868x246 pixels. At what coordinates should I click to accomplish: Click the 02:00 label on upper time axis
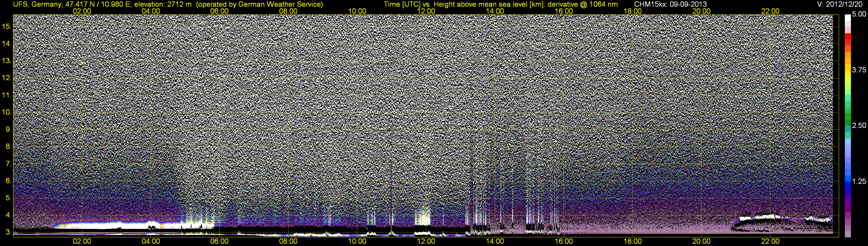[82, 11]
